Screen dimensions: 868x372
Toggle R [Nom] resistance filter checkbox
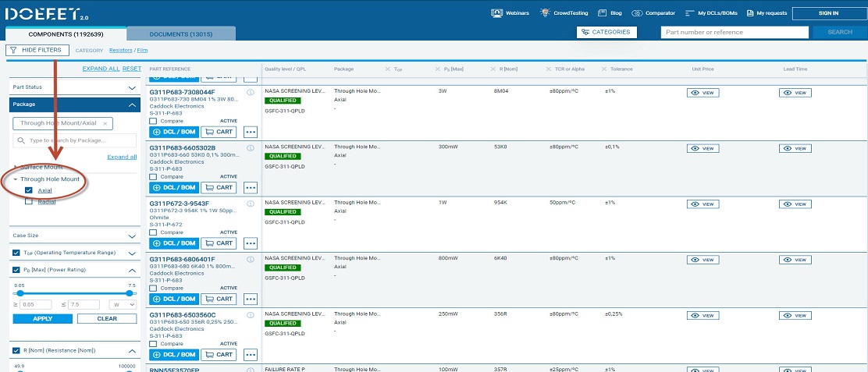click(x=16, y=350)
